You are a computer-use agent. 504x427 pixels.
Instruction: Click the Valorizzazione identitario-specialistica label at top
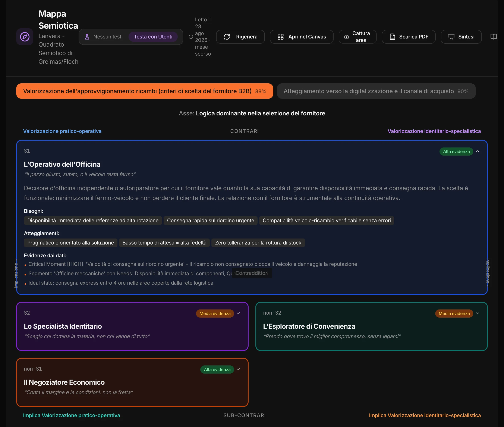tap(434, 131)
